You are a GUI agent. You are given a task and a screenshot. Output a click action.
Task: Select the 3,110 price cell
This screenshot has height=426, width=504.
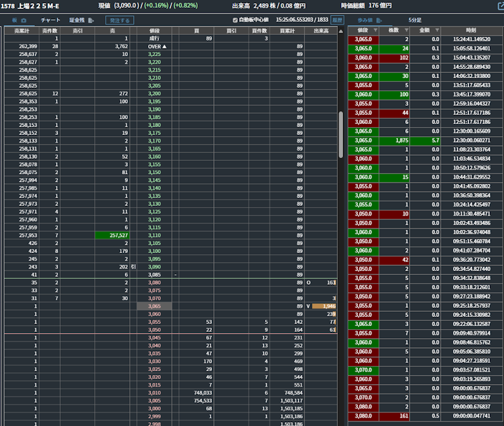[154, 236]
